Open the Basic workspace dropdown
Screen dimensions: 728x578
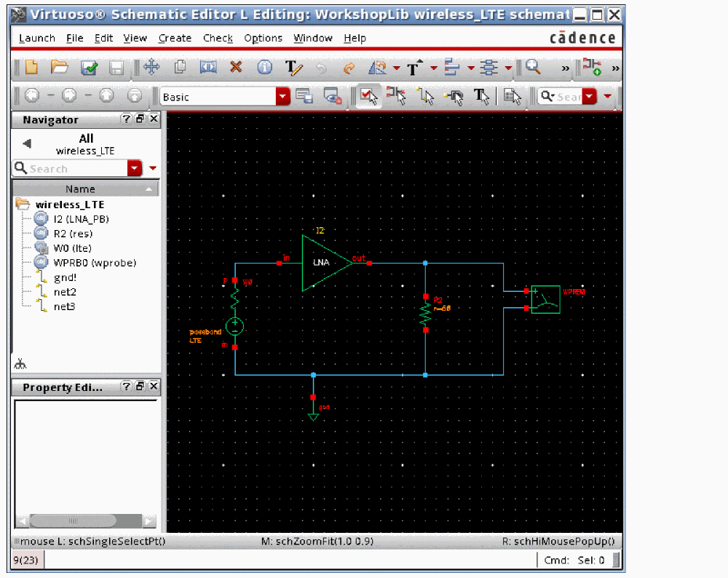[282, 97]
